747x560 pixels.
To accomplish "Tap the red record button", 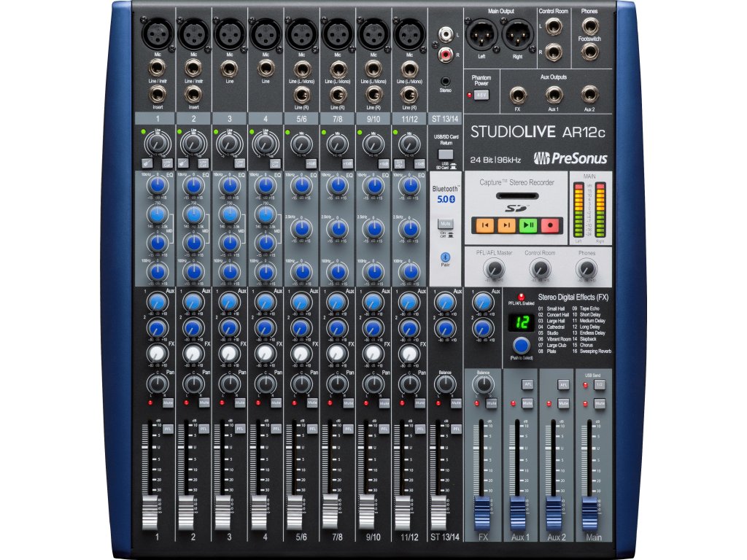I will (550, 225).
